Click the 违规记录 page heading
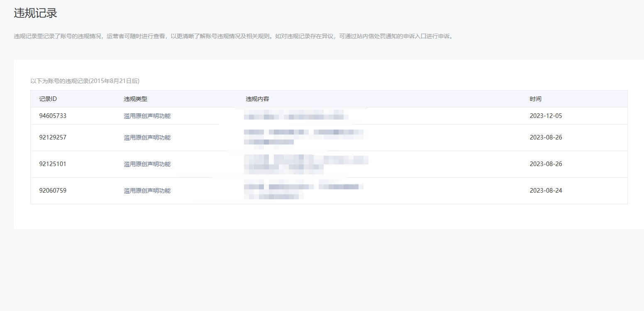The width and height of the screenshot is (644, 311). point(35,13)
